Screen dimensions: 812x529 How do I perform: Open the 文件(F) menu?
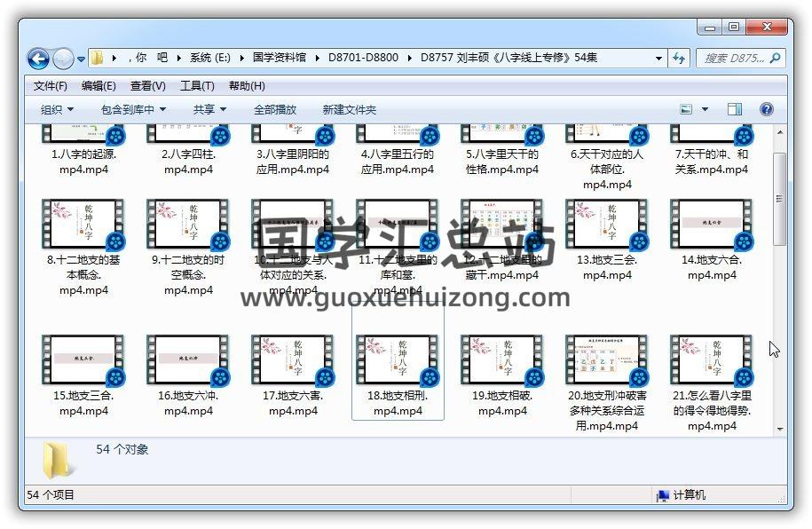(51, 86)
